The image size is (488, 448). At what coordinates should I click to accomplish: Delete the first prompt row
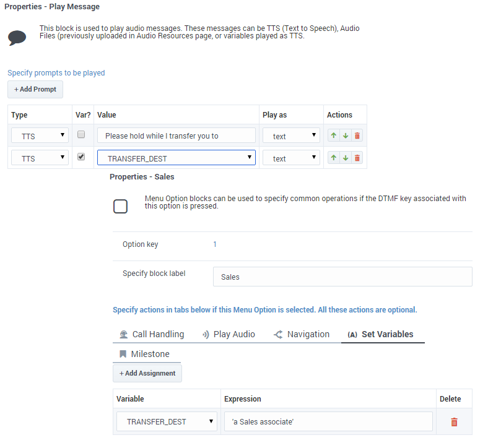[x=357, y=136]
